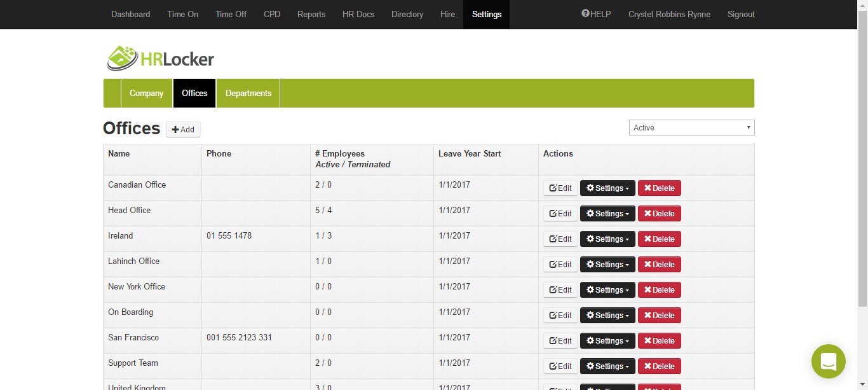
Task: Click the Add office plus button
Action: 183,130
